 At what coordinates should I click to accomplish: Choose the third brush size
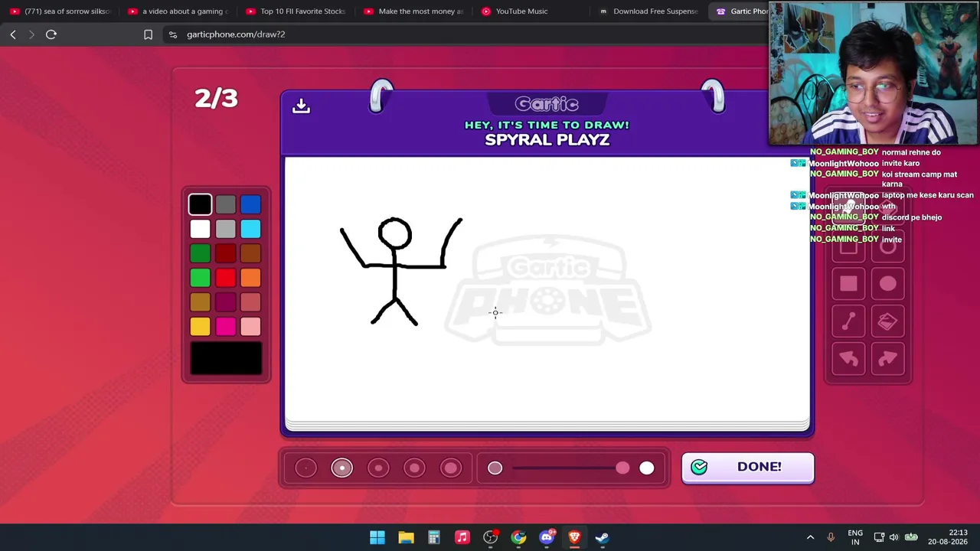click(378, 468)
